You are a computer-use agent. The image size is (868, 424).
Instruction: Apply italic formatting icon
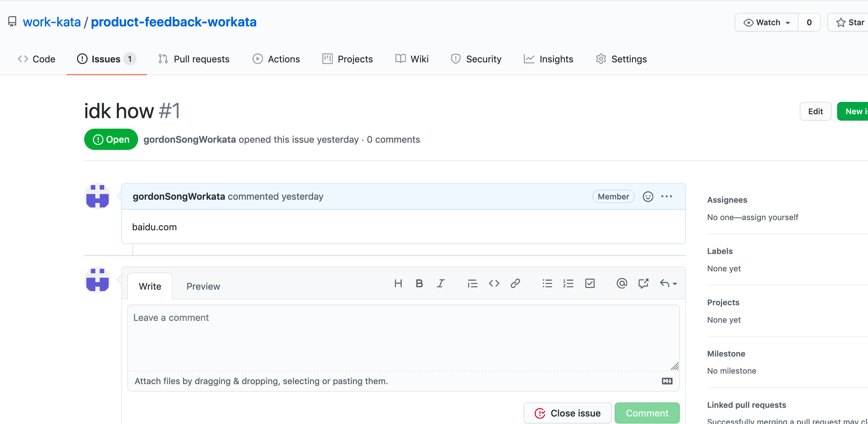(x=440, y=283)
